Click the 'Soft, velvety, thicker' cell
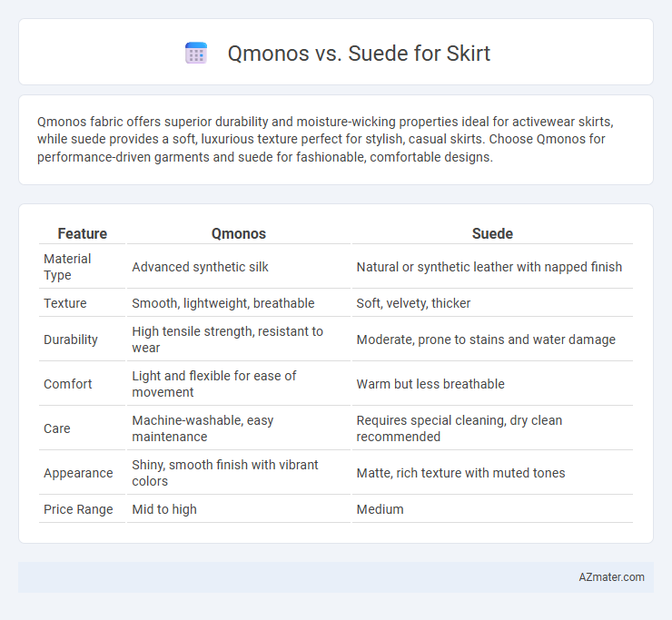The height and width of the screenshot is (620, 672). pyautogui.click(x=413, y=303)
